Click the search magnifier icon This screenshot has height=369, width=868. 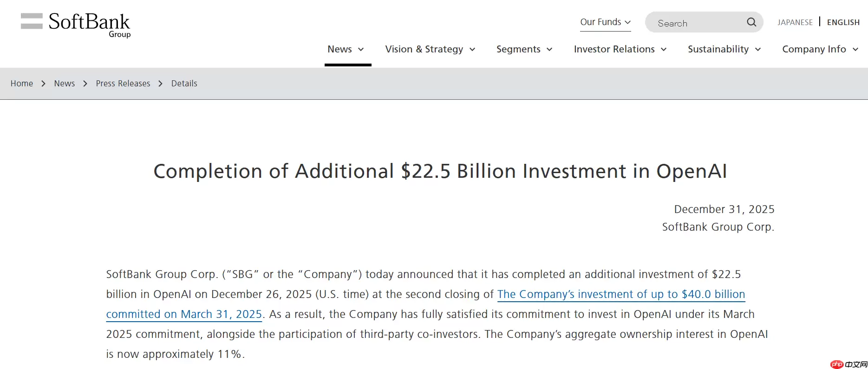(751, 22)
